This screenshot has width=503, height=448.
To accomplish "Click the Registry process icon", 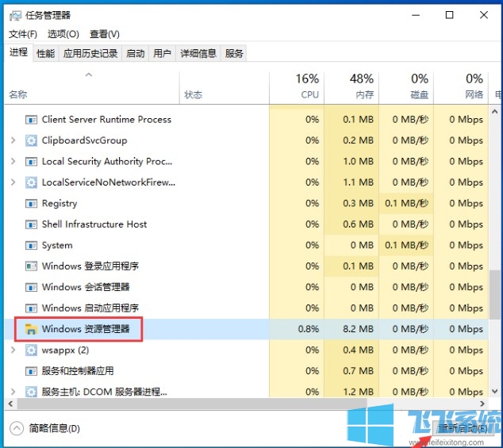I will click(31, 204).
